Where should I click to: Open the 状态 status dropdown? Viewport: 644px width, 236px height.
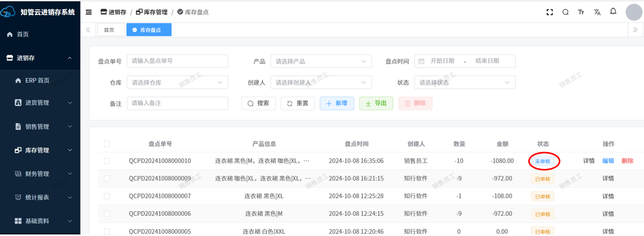(x=464, y=83)
